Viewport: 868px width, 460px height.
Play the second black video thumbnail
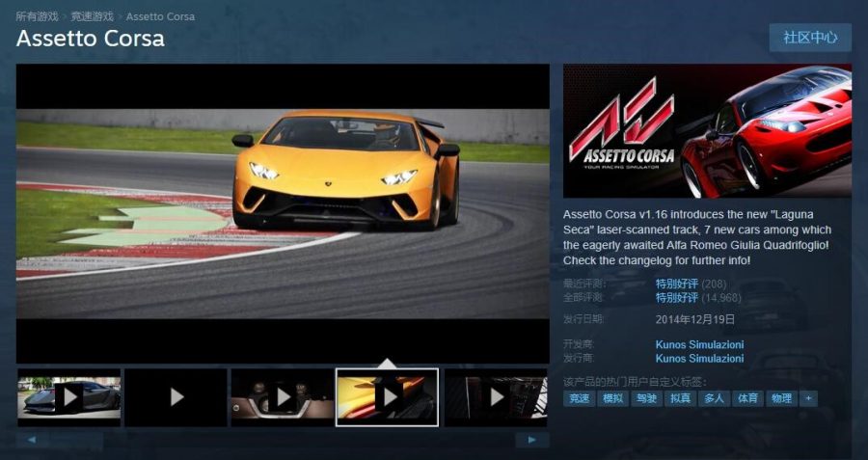[x=176, y=397]
